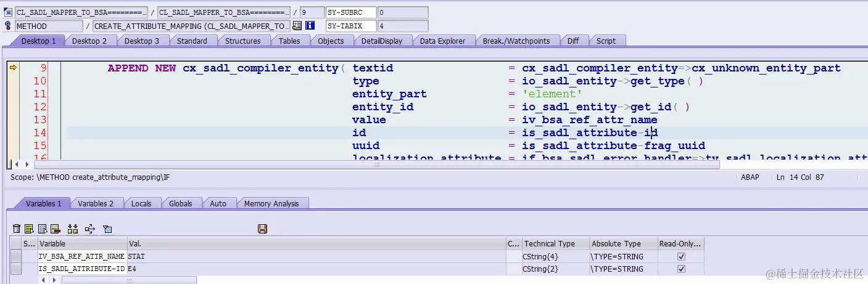Click the navigate-to-source icon after CREATE_ATTRIBUTE_MAPPING
Viewport: 868px width, 284px height.
(297, 26)
